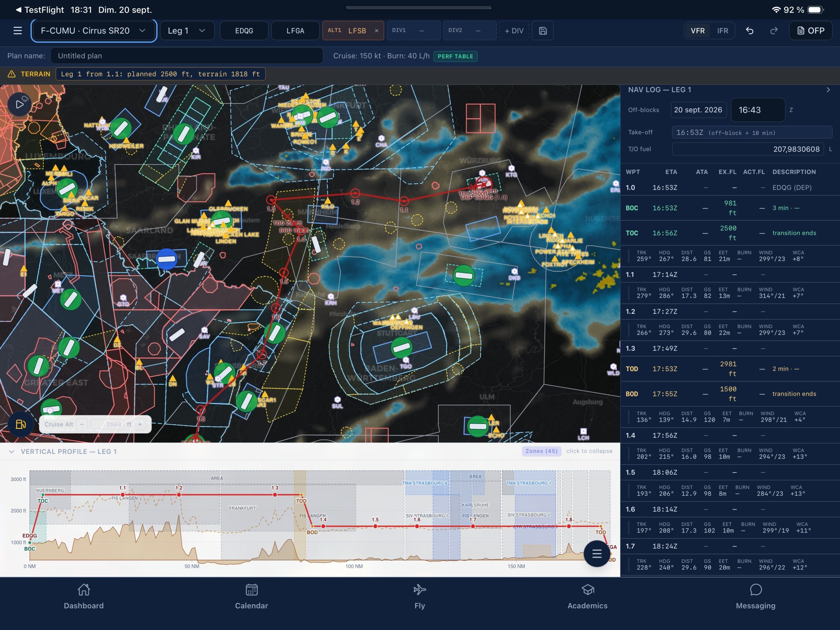840x630 pixels.
Task: Return to TestFlight via back arrow
Action: point(39,10)
